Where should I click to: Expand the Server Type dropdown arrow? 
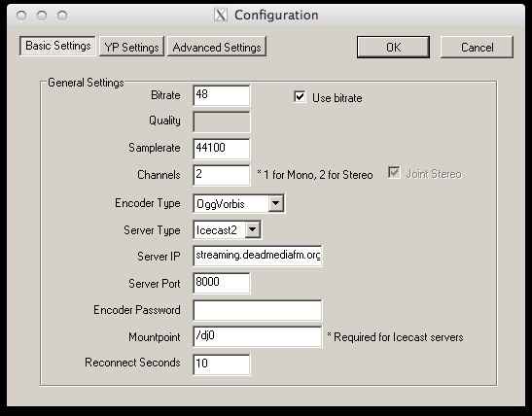point(253,229)
